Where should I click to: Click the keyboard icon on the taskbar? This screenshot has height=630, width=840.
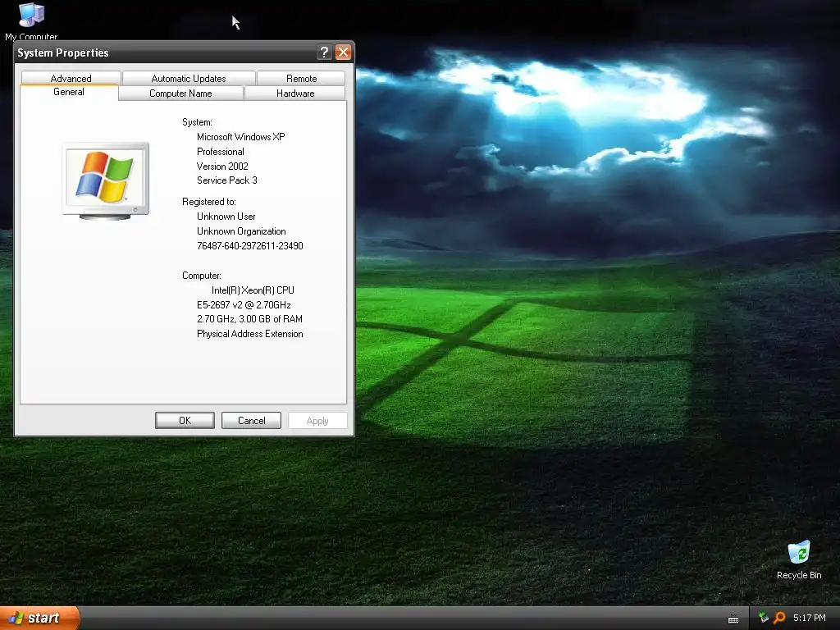click(733, 619)
